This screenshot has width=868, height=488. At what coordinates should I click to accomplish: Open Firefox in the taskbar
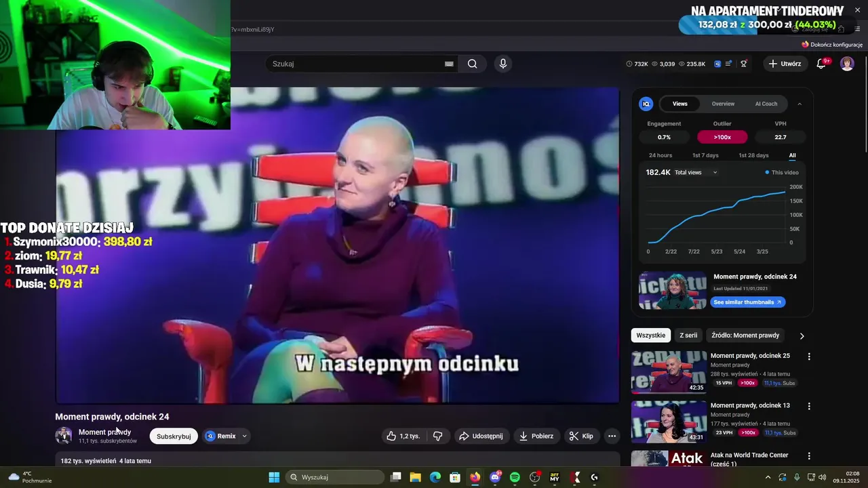pyautogui.click(x=475, y=477)
